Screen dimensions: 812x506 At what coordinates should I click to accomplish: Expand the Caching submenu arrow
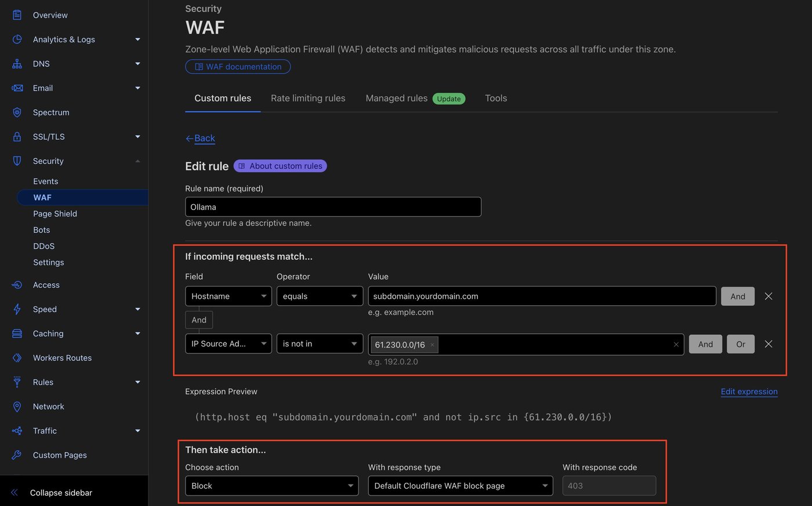pyautogui.click(x=137, y=334)
